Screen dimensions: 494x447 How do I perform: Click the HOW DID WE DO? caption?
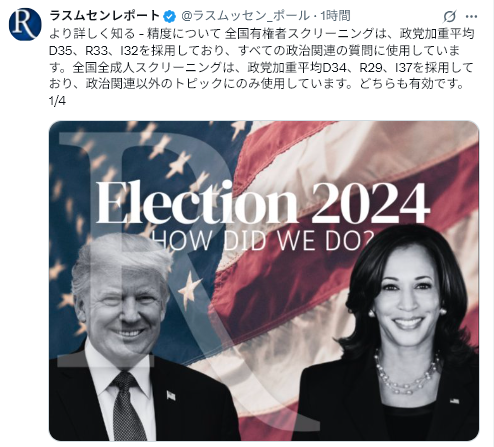click(x=263, y=240)
